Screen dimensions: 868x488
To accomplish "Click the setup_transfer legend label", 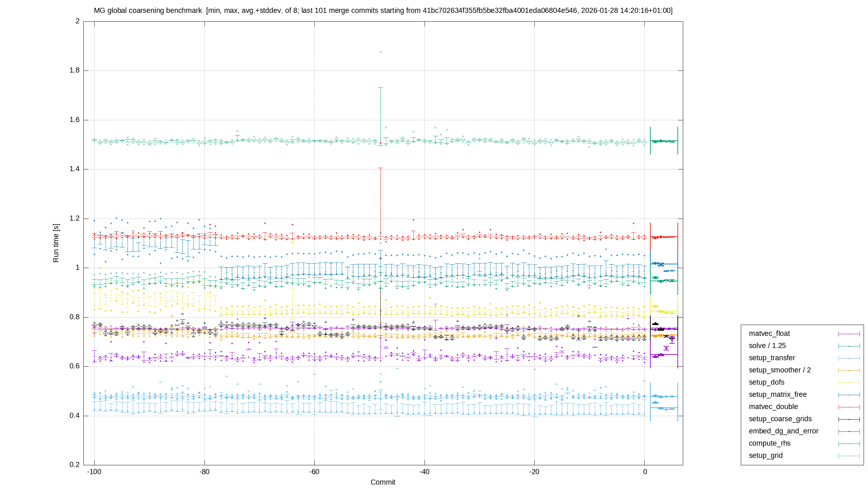I will pos(772,358).
